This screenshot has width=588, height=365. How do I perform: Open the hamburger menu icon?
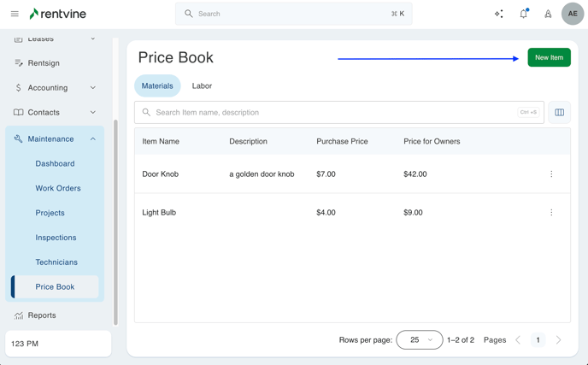tap(15, 14)
